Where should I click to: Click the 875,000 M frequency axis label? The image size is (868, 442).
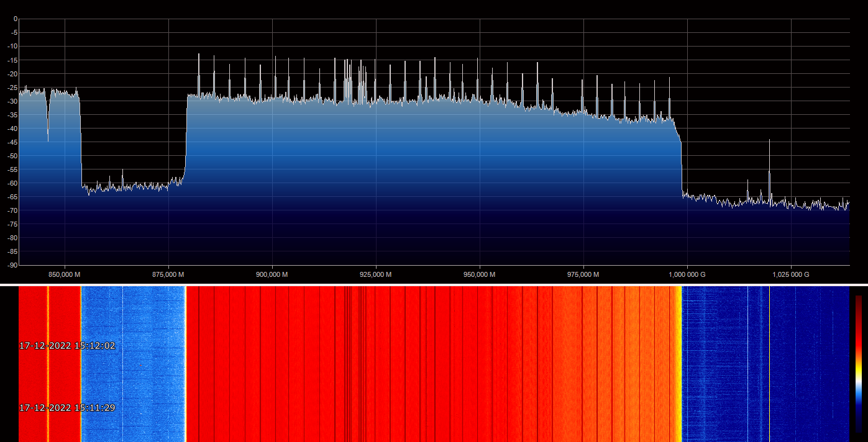[168, 274]
